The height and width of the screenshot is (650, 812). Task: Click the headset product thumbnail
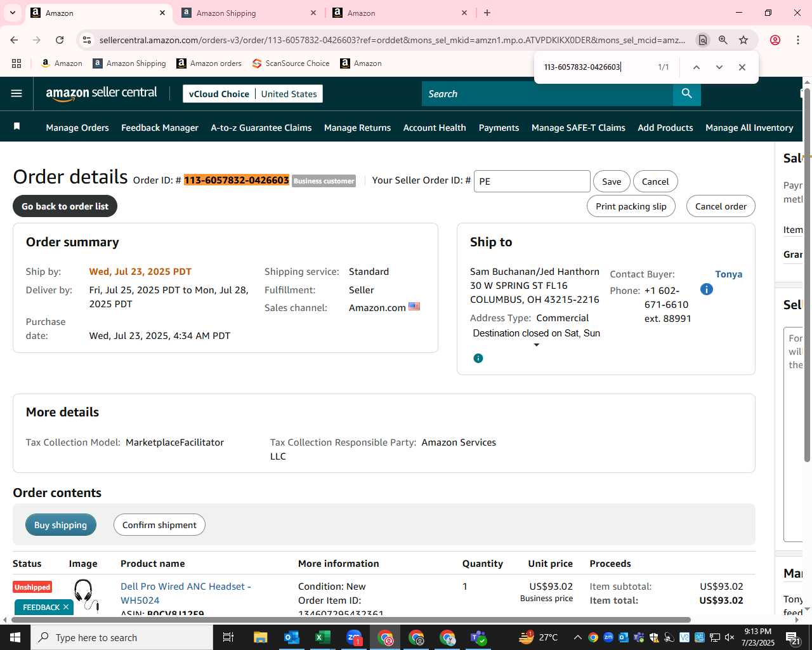click(86, 595)
